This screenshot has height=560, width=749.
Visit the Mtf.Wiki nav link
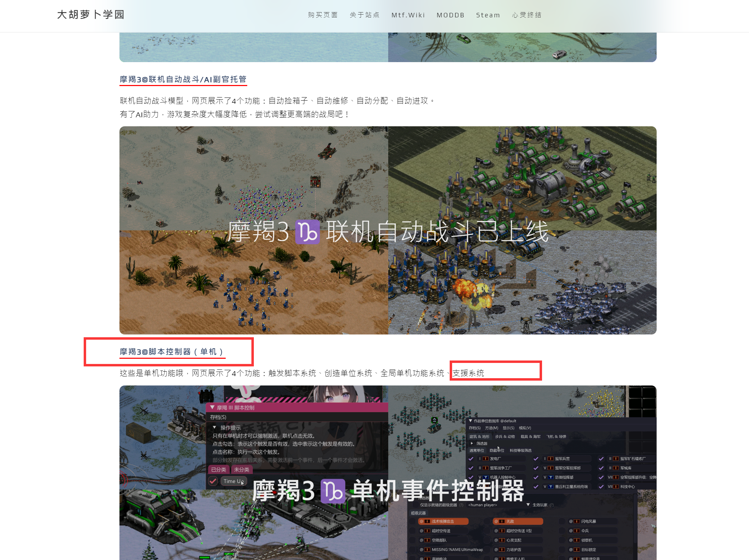click(x=408, y=15)
